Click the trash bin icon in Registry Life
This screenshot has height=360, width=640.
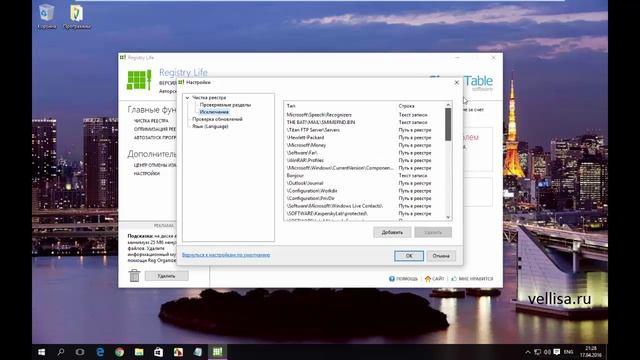pos(134,276)
